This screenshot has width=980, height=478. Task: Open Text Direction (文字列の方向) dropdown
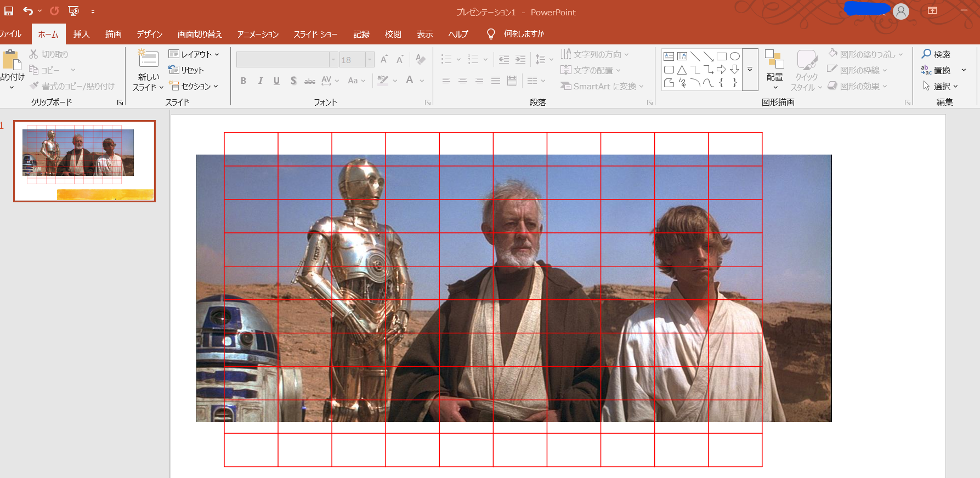[x=594, y=54]
